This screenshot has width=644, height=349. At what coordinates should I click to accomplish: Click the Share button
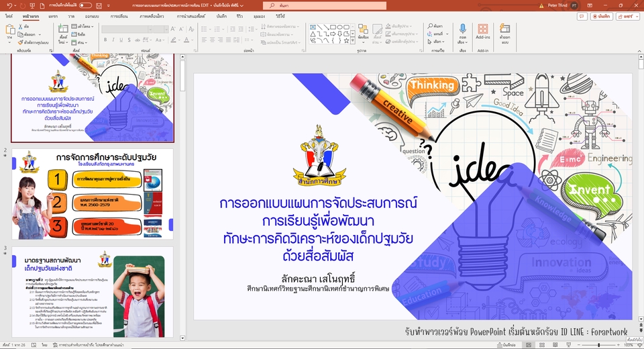click(x=627, y=16)
